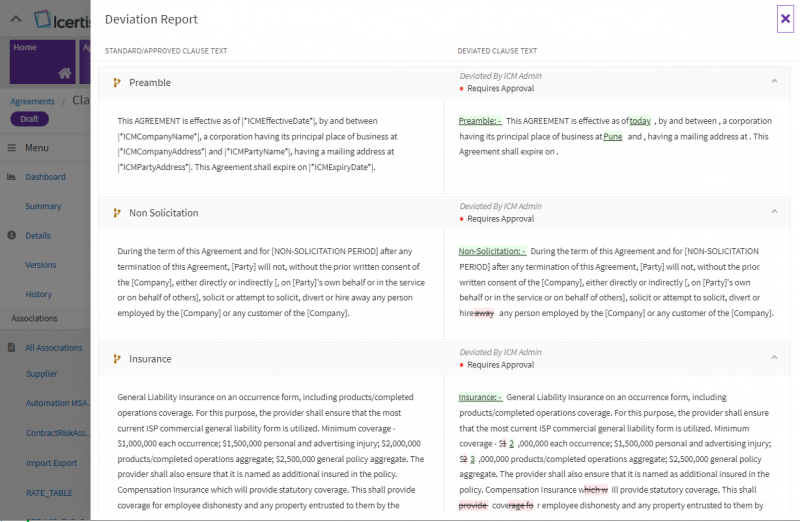Viewport: 800px width, 522px height.
Task: Click the Deviation Report title
Action: 151,19
